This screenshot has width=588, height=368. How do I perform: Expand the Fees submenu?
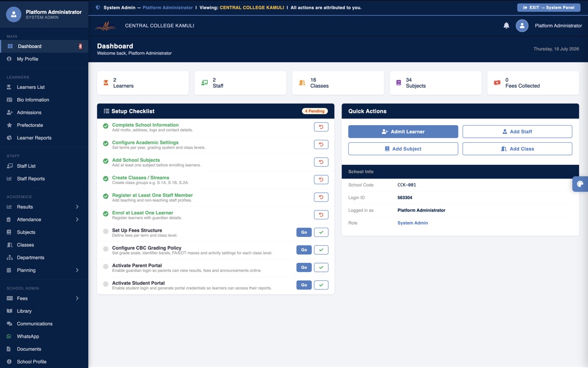44,298
